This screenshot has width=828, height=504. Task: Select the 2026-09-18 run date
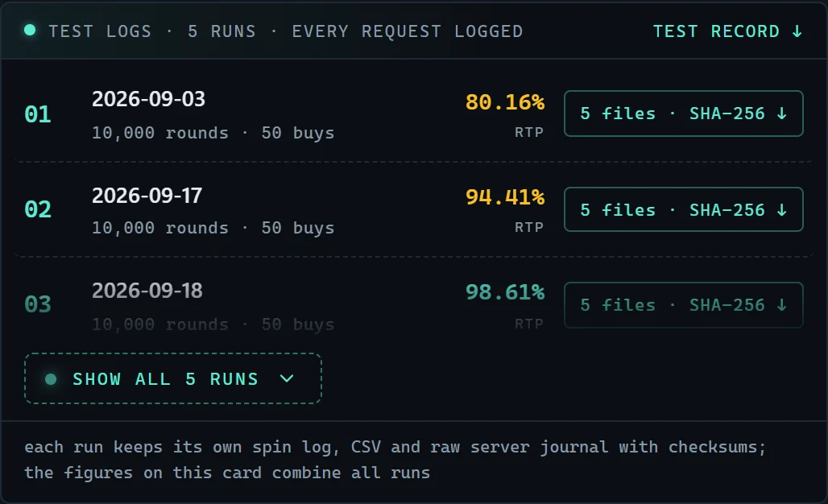tap(147, 291)
